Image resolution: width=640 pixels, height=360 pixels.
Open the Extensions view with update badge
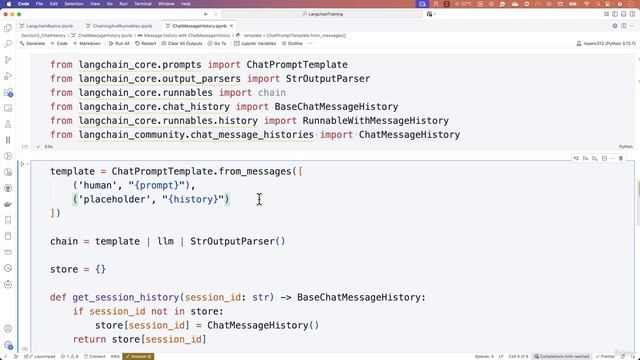click(8, 92)
